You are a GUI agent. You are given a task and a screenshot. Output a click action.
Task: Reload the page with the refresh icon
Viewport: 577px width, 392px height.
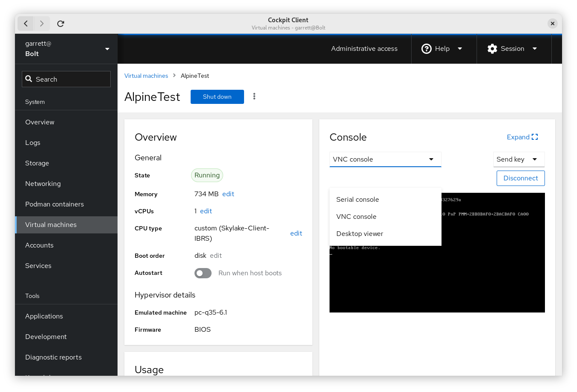[x=60, y=24]
